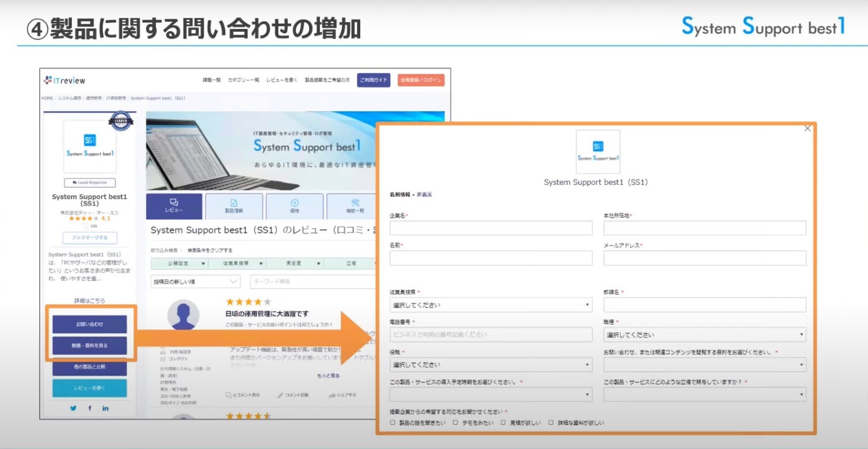Image resolution: width=868 pixels, height=449 pixels.
Task: Click the 動画・資料を見る button
Action: [x=90, y=345]
